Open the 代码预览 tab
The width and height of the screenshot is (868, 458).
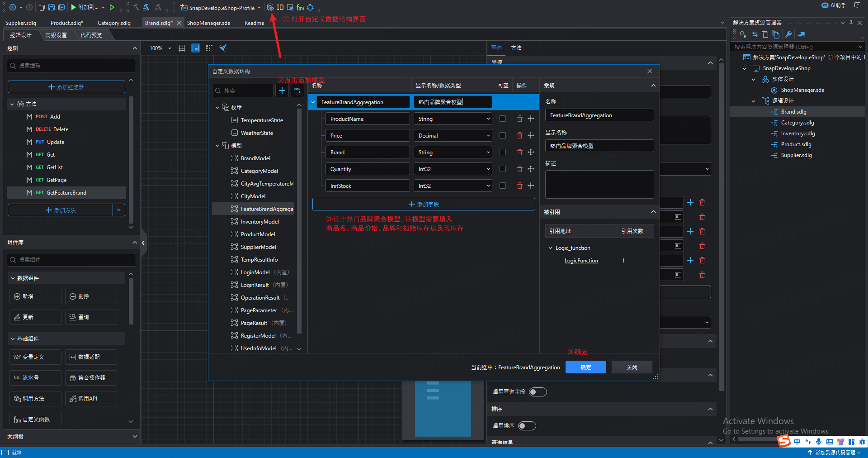91,35
